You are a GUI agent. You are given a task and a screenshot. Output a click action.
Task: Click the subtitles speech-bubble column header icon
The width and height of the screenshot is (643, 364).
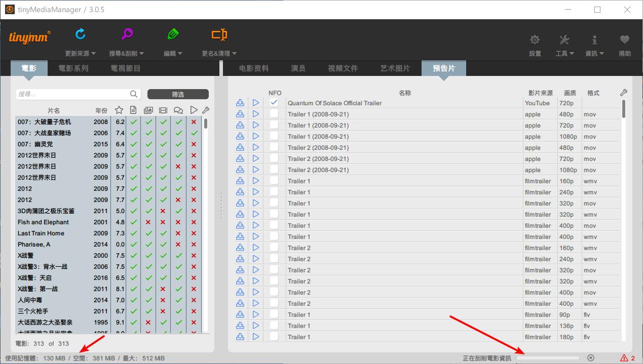pyautogui.click(x=178, y=110)
